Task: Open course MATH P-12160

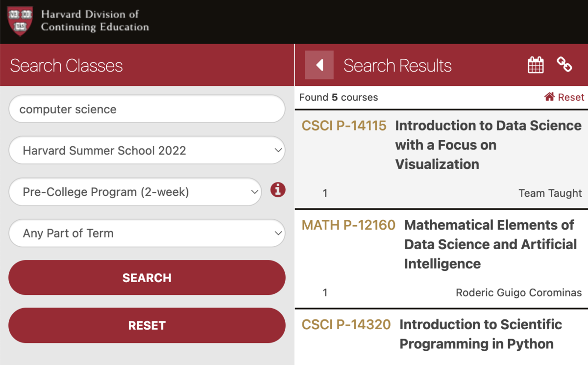Action: (x=348, y=225)
